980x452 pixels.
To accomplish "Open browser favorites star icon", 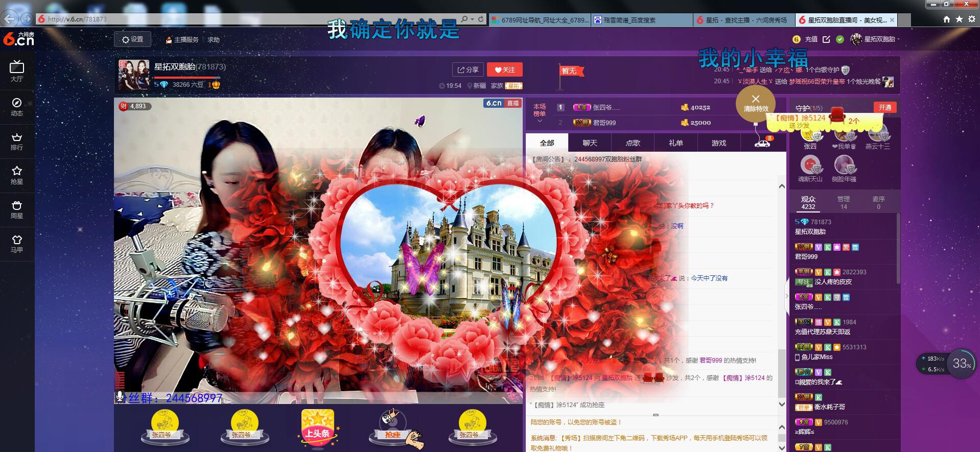I will click(959, 19).
